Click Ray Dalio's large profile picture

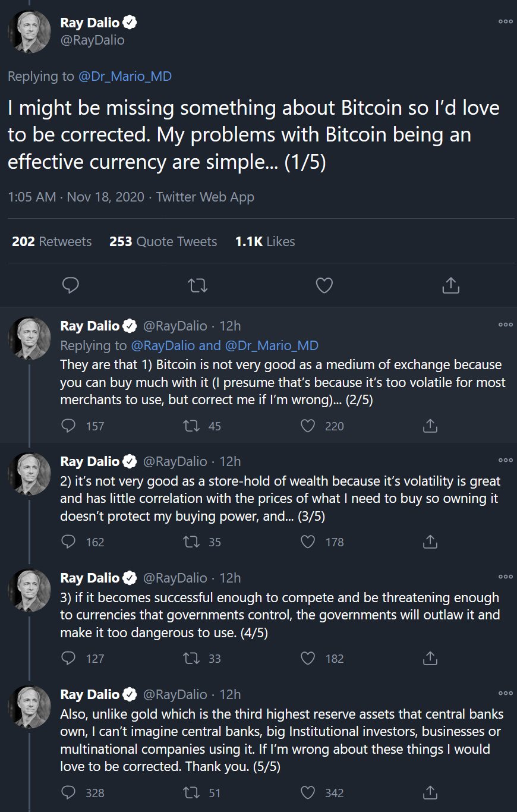point(29,32)
